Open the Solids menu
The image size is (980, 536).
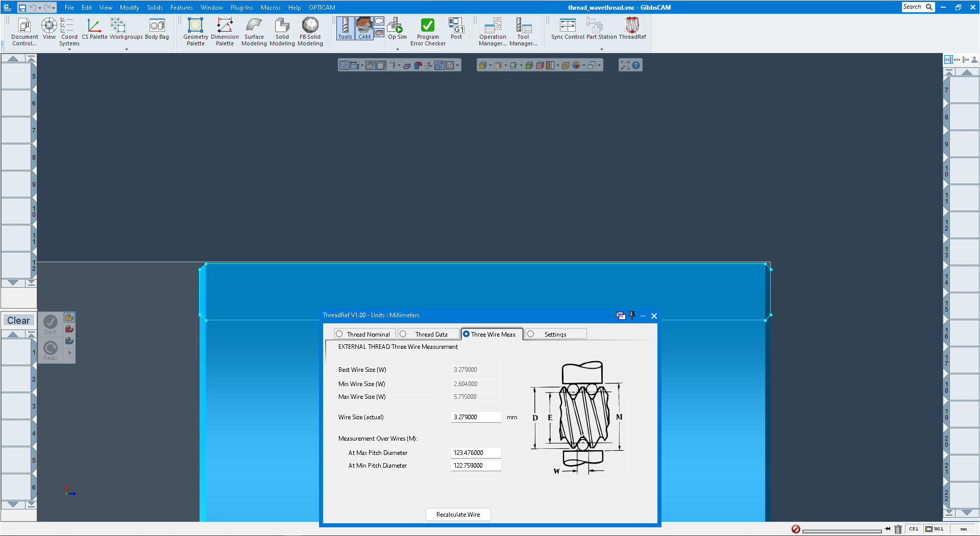[x=154, y=7]
